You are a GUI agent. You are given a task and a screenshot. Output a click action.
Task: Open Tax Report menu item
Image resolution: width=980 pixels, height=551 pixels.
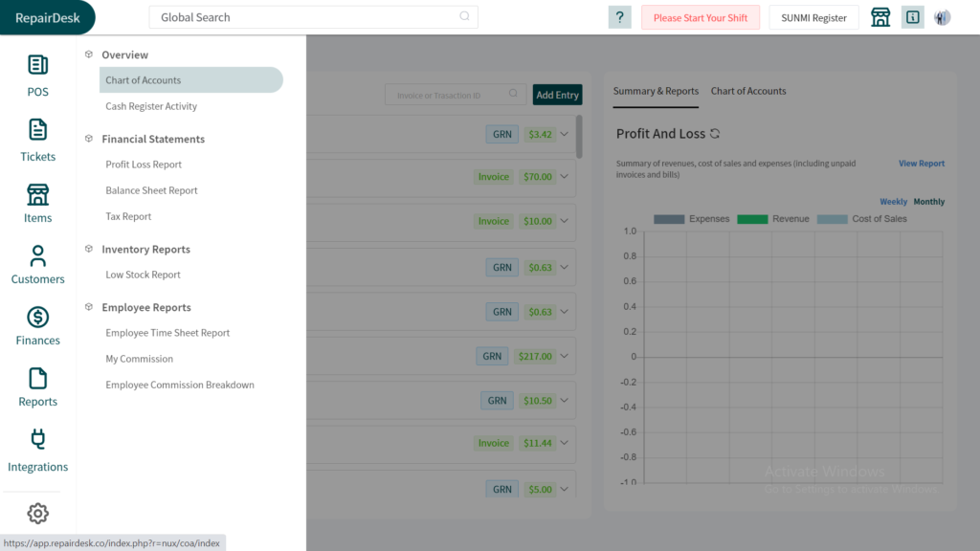128,216
